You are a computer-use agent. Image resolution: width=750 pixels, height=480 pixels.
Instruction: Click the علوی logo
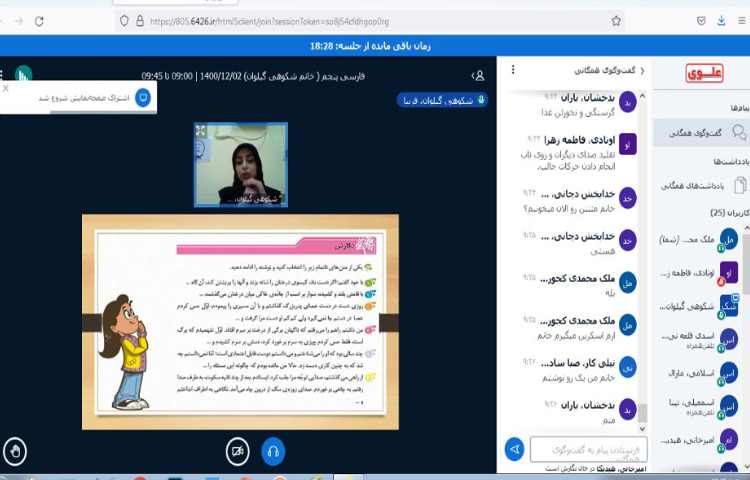[704, 74]
